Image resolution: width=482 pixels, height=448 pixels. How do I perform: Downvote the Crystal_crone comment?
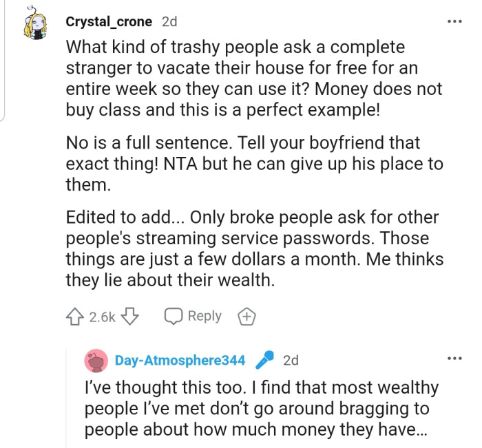pos(131,317)
